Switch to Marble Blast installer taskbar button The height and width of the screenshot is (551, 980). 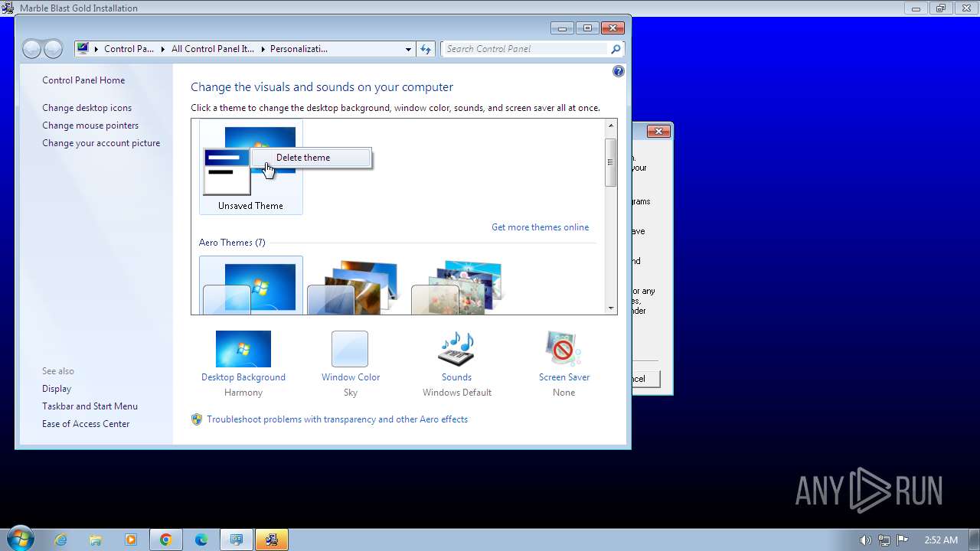coord(272,540)
